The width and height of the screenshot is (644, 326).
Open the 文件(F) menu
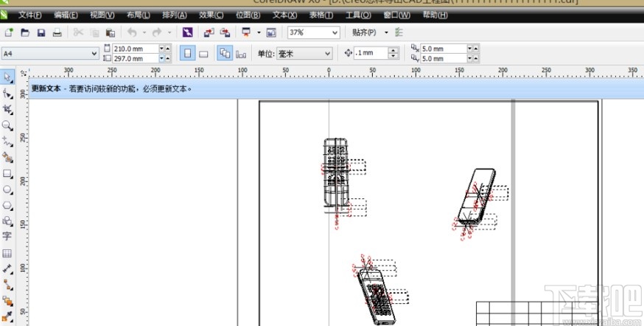click(30, 15)
